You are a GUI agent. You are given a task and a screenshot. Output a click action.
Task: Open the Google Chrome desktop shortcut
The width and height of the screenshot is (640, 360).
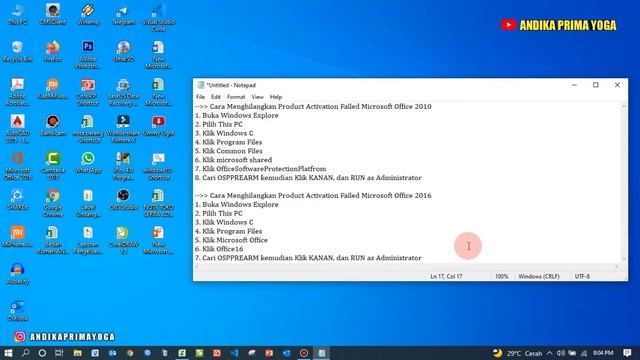(53, 203)
